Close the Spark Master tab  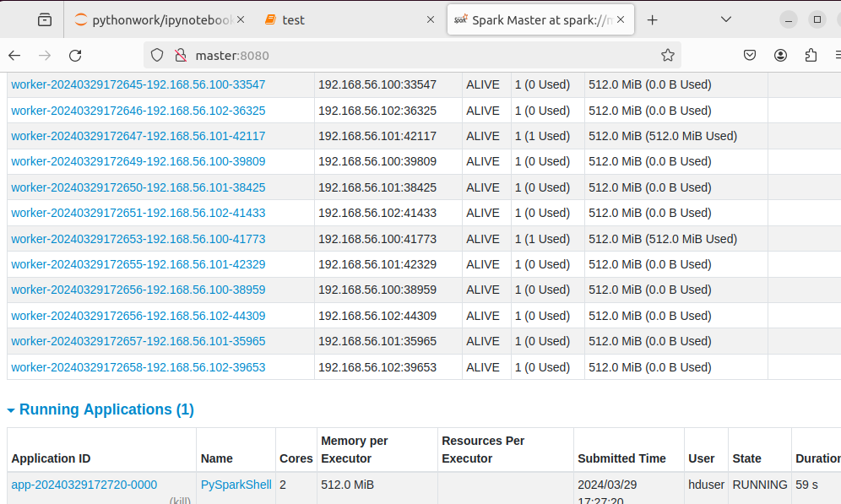(x=621, y=19)
